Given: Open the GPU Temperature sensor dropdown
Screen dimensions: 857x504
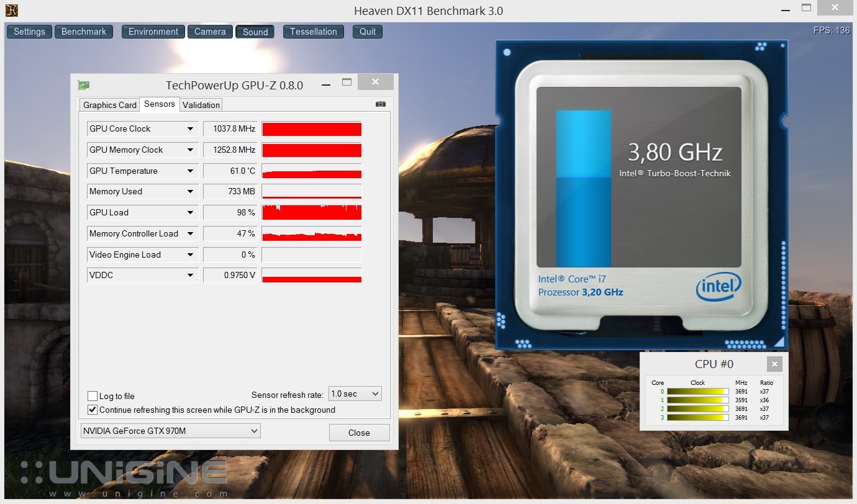Looking at the screenshot, I should click(191, 171).
